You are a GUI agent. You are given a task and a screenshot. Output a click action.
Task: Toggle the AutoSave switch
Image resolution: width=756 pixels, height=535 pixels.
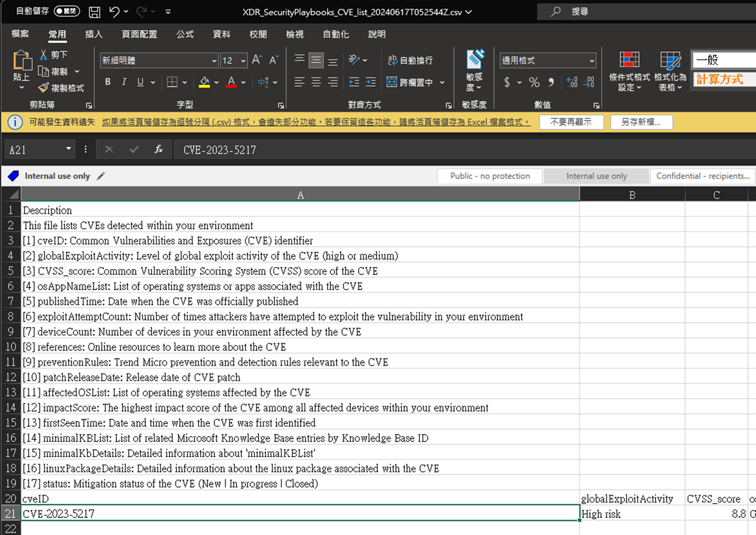(x=67, y=11)
